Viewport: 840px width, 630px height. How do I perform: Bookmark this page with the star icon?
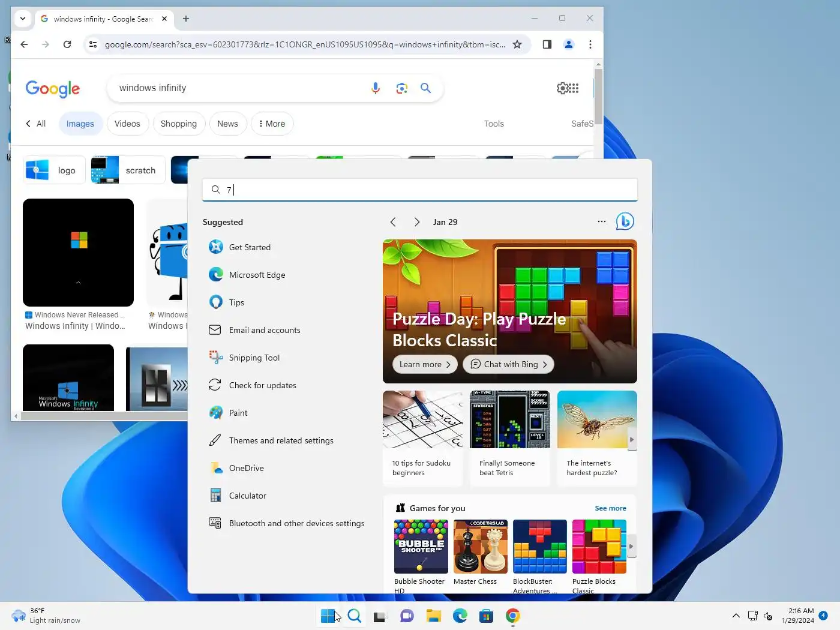point(517,44)
